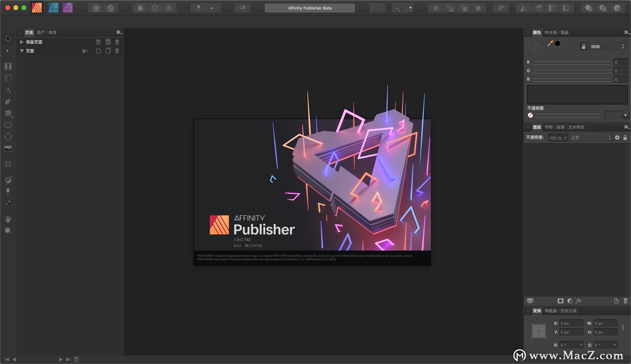Toggle the Edit All Layers icon

click(530, 301)
